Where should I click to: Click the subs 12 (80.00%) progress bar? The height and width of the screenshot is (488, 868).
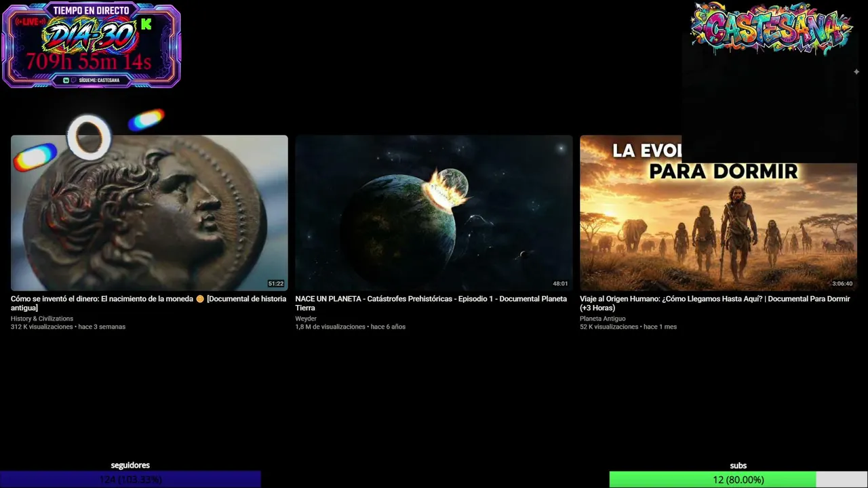738,479
